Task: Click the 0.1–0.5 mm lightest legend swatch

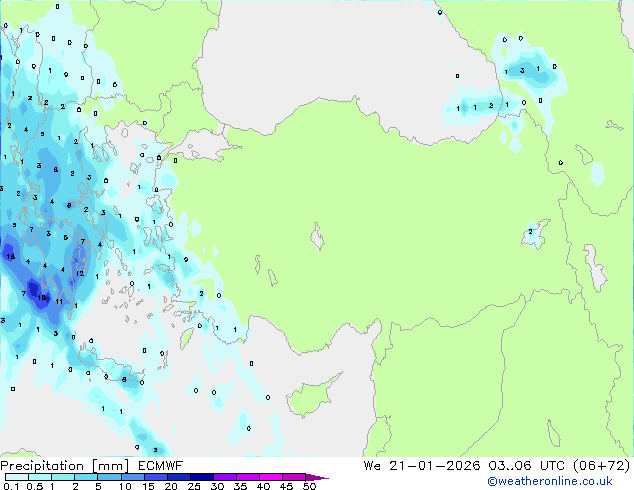Action: pyautogui.click(x=17, y=477)
